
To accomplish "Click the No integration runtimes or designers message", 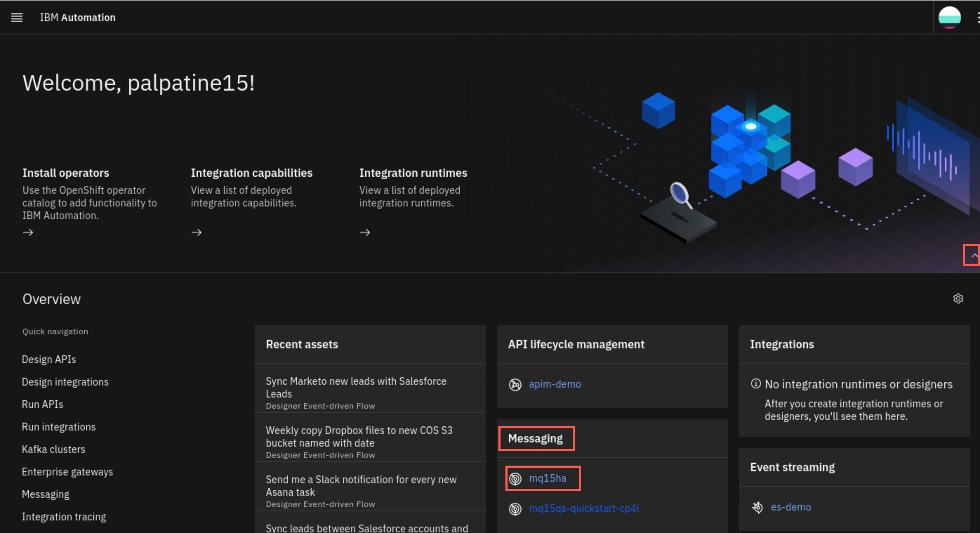I will click(x=858, y=384).
